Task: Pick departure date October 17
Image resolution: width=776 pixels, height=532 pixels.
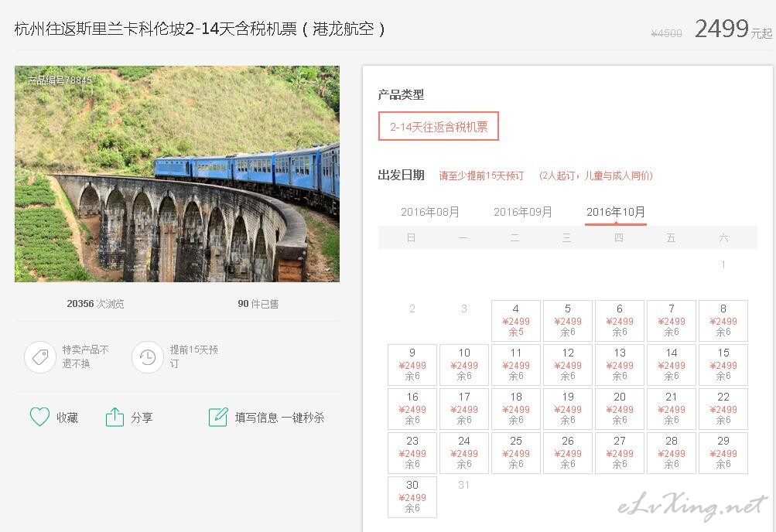Action: [464, 408]
